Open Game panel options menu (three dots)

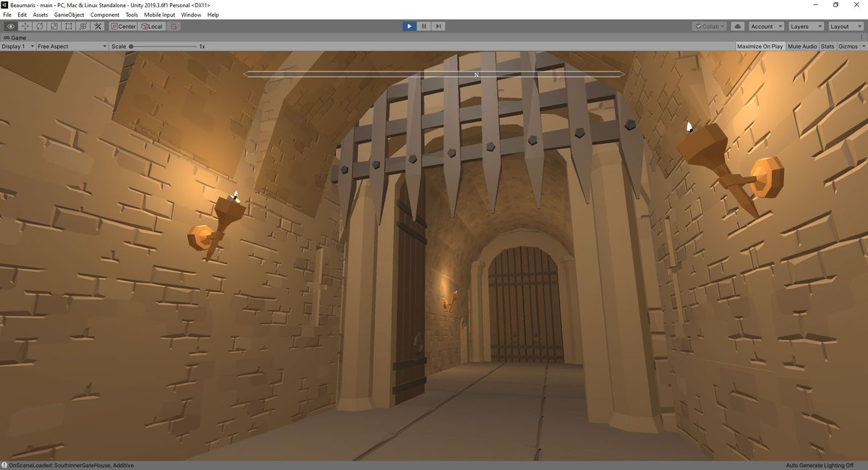[862, 37]
